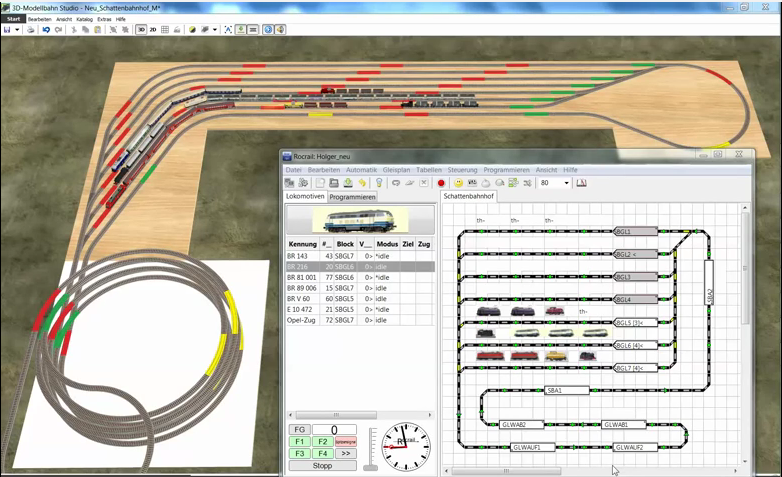Click the print icon in Studio toolbar
This screenshot has height=477, width=782.
point(31,30)
